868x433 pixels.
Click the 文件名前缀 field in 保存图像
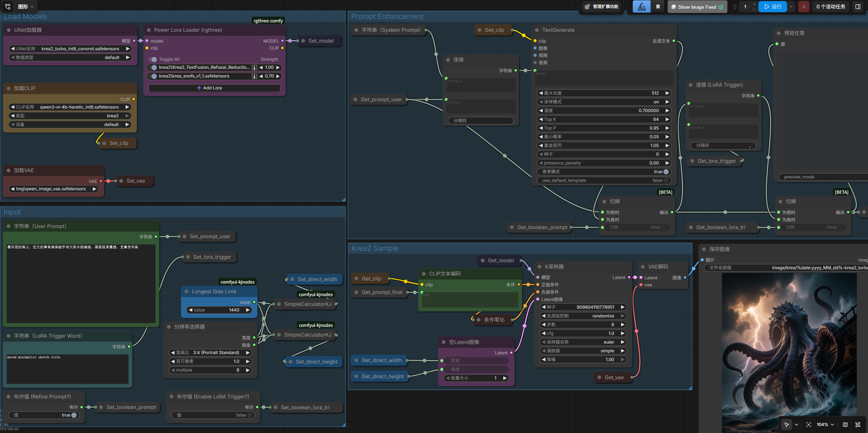786,268
